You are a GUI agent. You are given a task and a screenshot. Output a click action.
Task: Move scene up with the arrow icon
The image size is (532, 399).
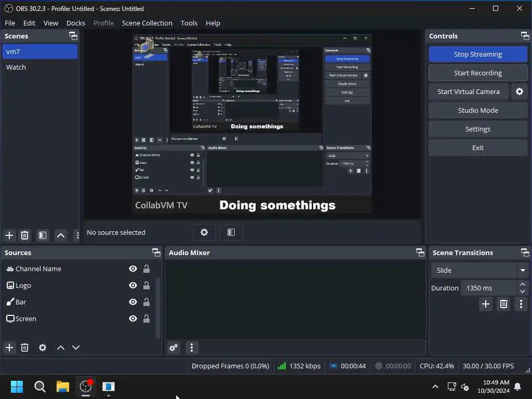[x=61, y=235]
